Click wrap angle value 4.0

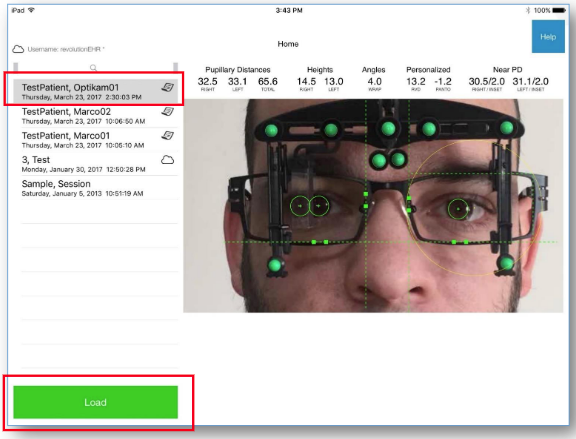[374, 82]
